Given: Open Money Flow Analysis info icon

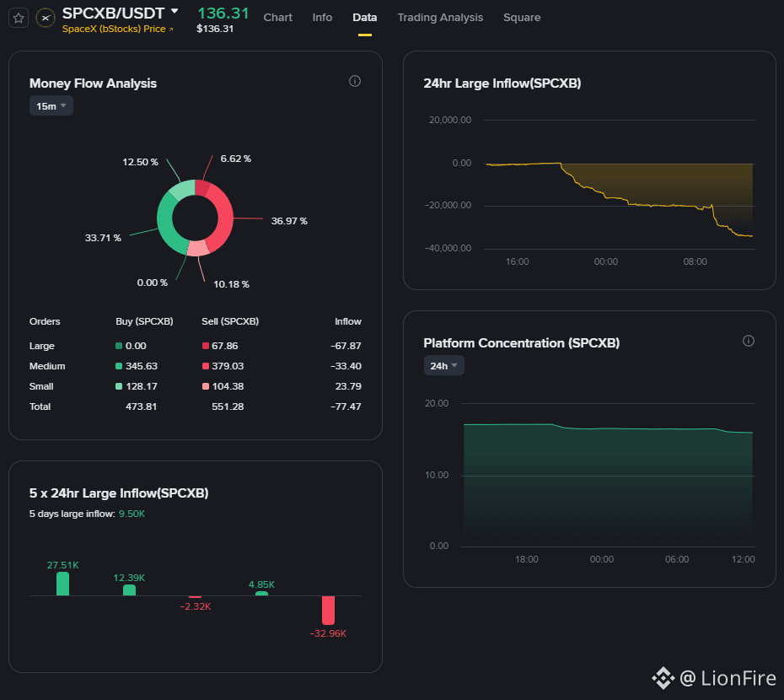Looking at the screenshot, I should [x=355, y=81].
